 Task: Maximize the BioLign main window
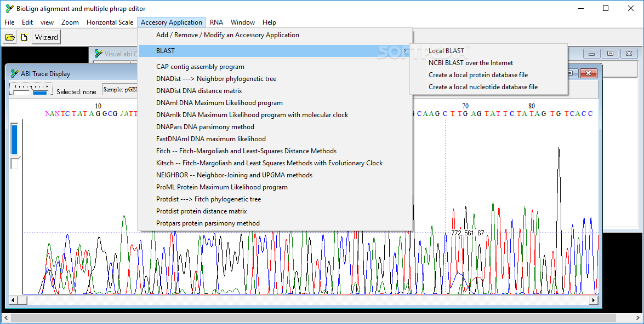(x=606, y=9)
